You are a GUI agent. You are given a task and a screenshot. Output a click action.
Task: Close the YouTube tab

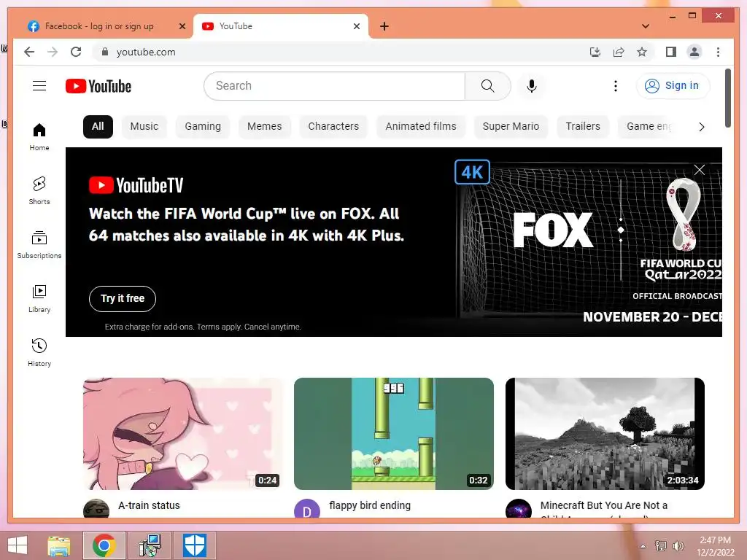356,26
